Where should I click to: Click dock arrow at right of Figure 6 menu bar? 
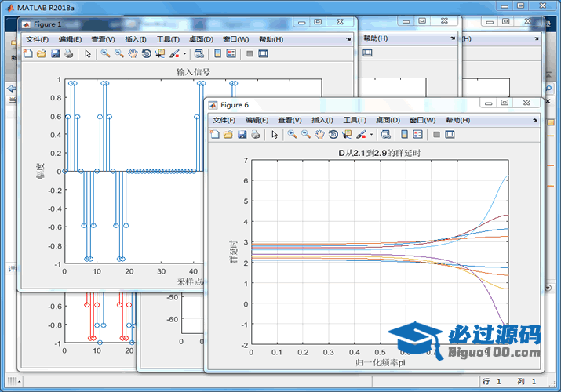click(x=536, y=121)
